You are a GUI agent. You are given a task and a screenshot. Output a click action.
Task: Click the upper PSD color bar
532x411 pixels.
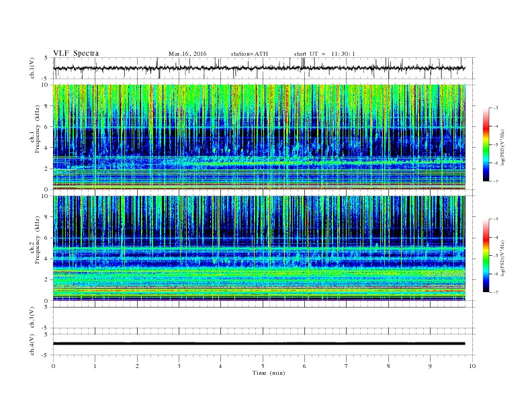pyautogui.click(x=486, y=145)
